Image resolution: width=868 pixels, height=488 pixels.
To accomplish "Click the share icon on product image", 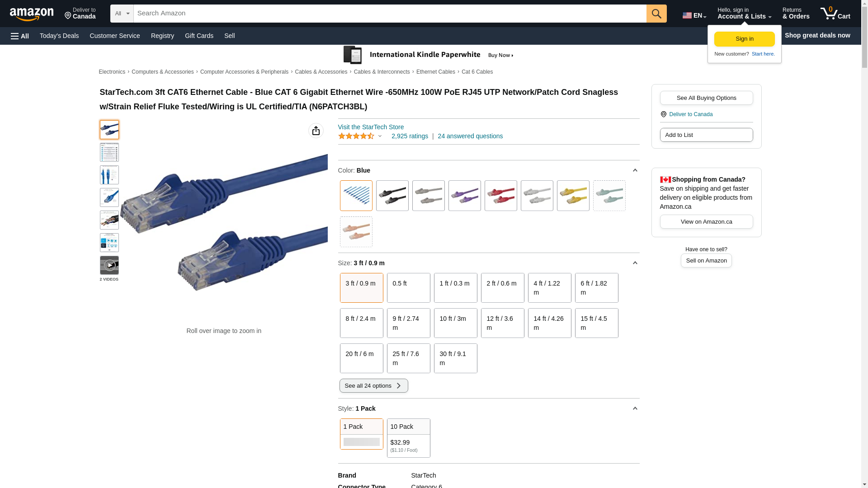I will pos(316,131).
